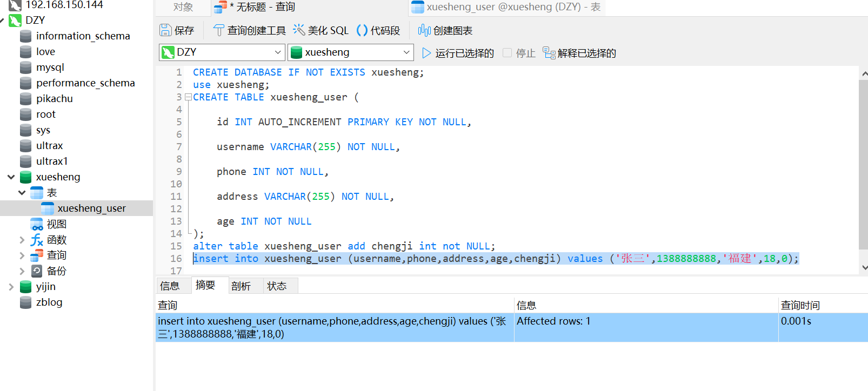Switch to the Profile (剖析) tab

[241, 286]
